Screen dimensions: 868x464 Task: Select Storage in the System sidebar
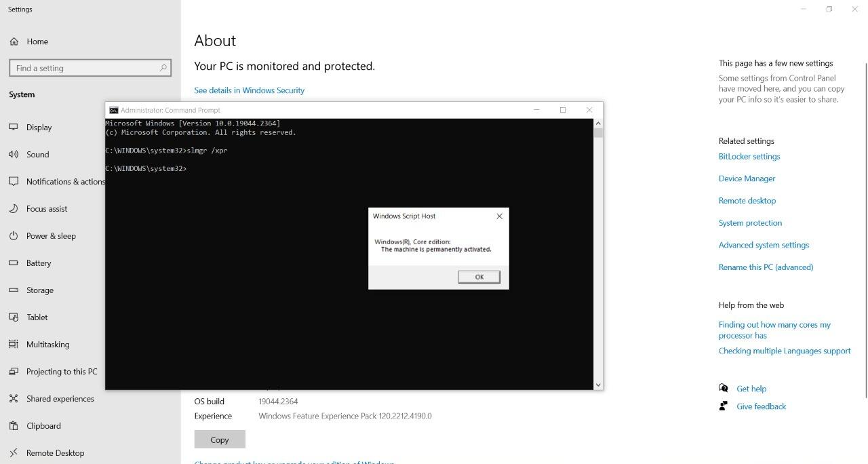point(40,290)
